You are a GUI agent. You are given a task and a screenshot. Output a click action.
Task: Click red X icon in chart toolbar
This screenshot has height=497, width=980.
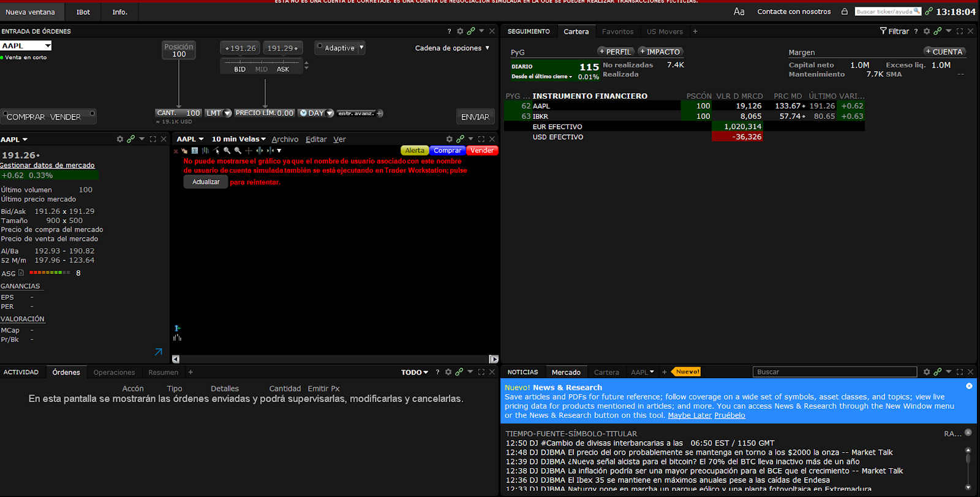[x=176, y=151]
